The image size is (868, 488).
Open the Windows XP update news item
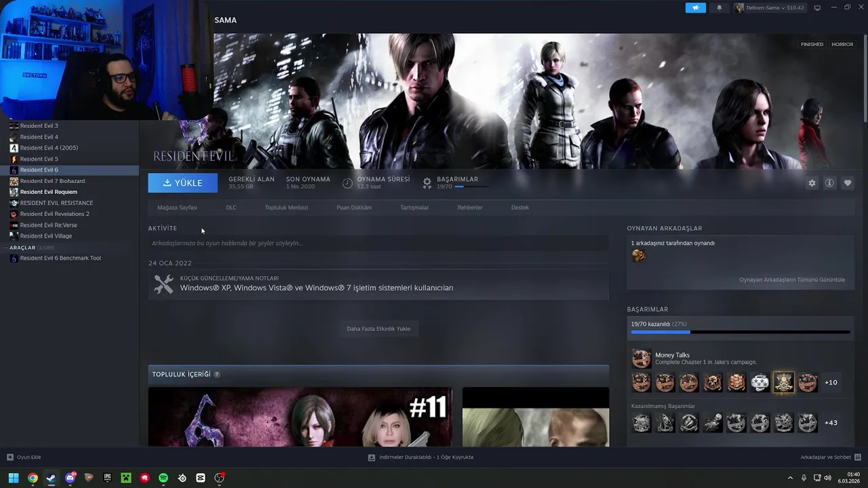click(378, 284)
